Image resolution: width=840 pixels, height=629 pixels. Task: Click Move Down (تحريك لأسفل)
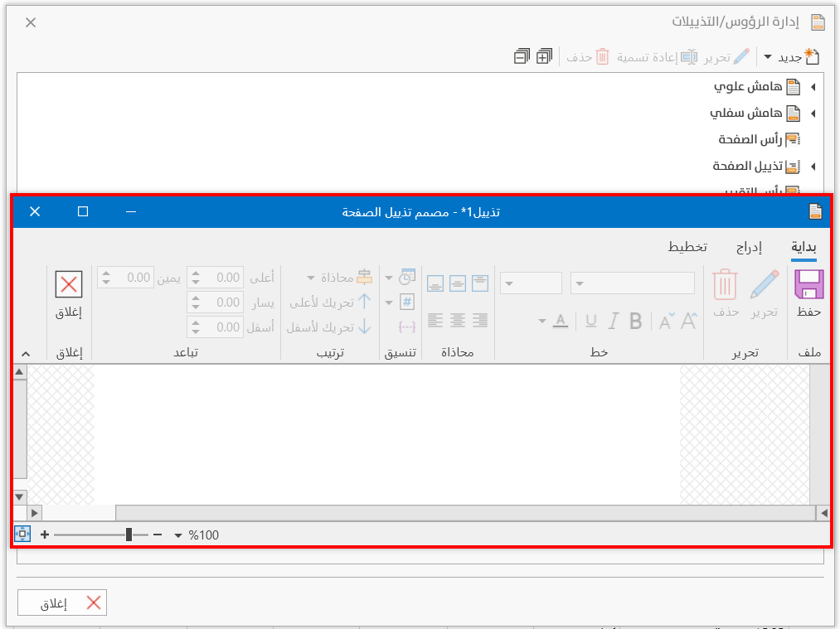point(328,327)
